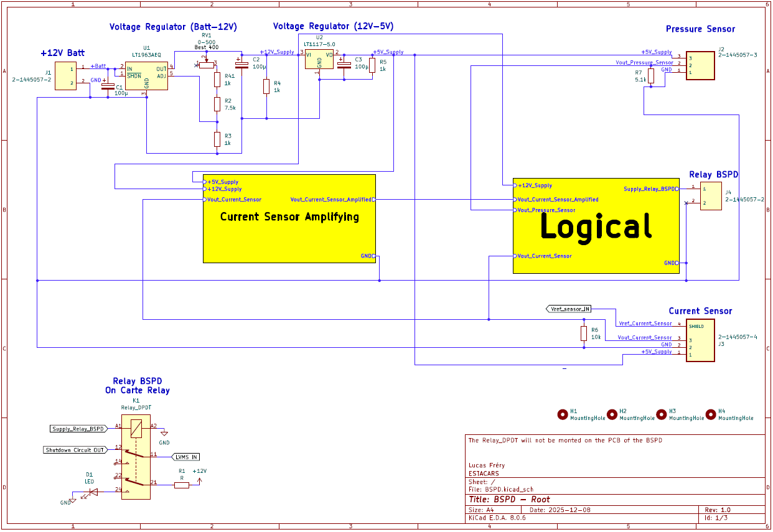The height and width of the screenshot is (532, 773).
Task: Click +5V_Supply pin on Amplifying sheet
Action: (x=221, y=182)
